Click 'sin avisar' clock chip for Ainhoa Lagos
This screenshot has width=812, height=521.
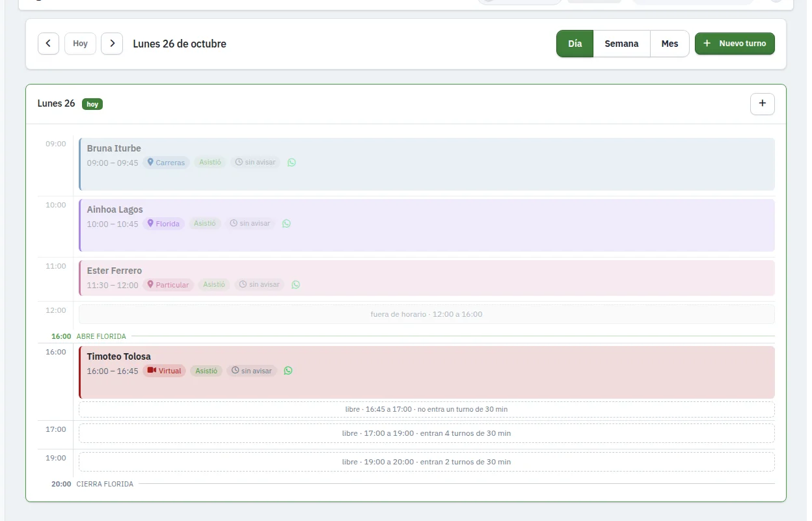pyautogui.click(x=250, y=224)
